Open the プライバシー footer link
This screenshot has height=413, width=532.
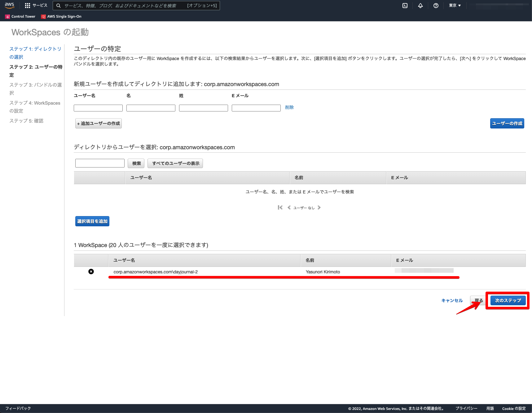[x=466, y=408]
